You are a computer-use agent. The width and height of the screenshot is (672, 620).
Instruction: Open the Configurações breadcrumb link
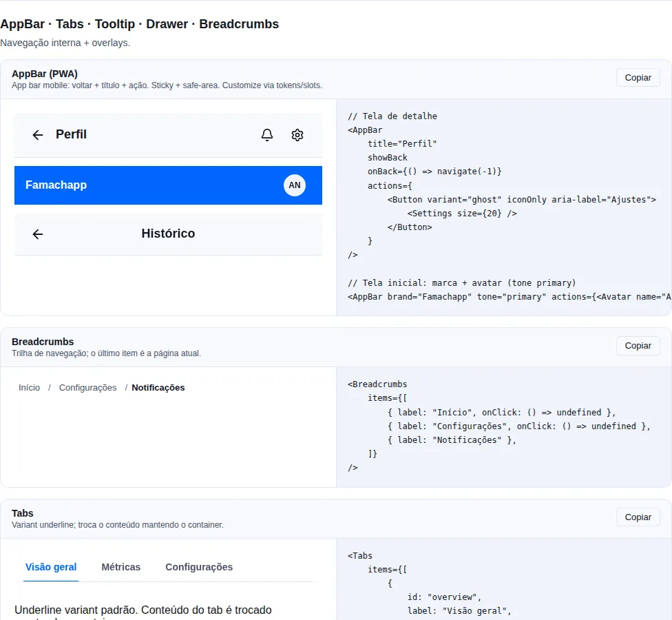coord(88,388)
